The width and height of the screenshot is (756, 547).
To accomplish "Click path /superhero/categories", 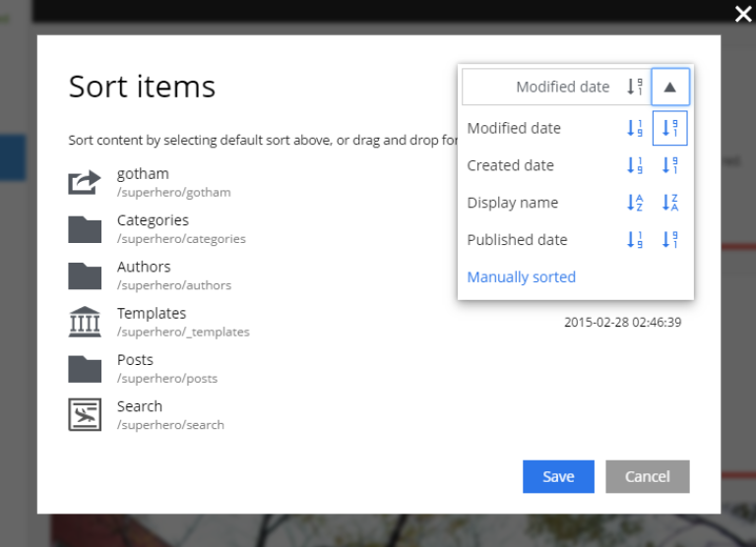I will 181,239.
